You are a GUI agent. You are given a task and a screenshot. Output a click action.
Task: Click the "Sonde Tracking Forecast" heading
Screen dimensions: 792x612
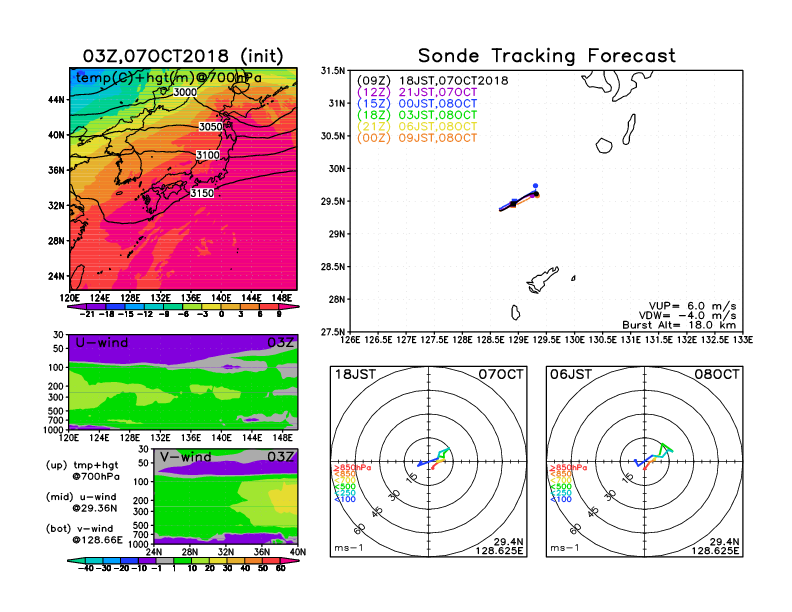pos(547,55)
